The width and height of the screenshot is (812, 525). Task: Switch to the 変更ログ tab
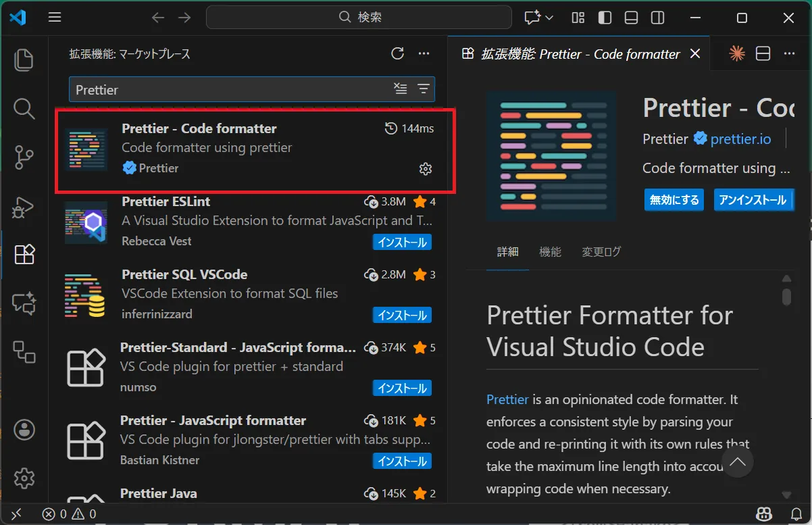601,252
